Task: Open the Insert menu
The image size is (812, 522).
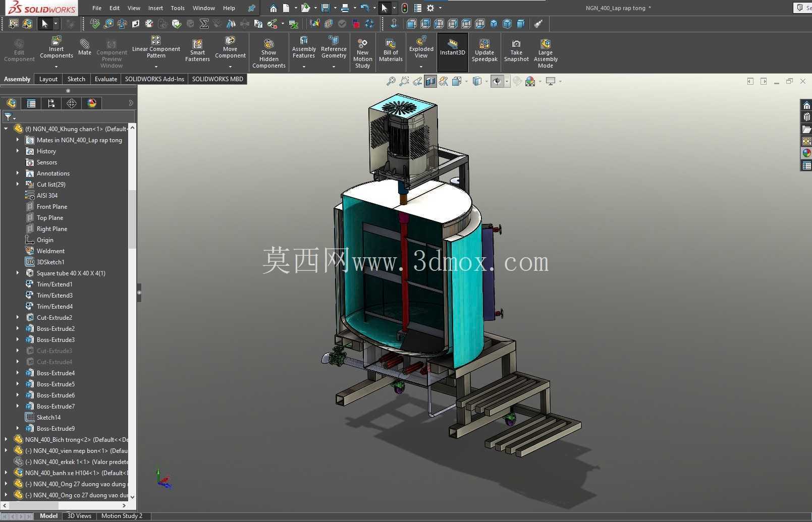Action: pos(155,8)
